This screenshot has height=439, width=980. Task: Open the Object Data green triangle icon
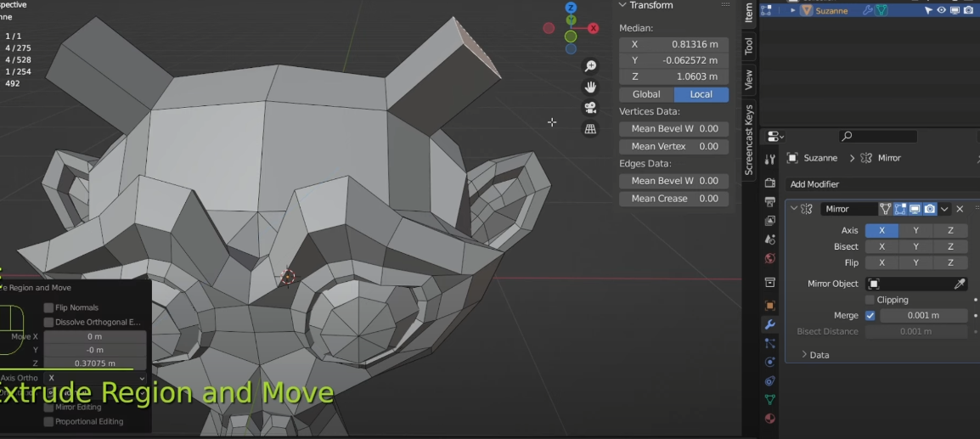tap(770, 400)
